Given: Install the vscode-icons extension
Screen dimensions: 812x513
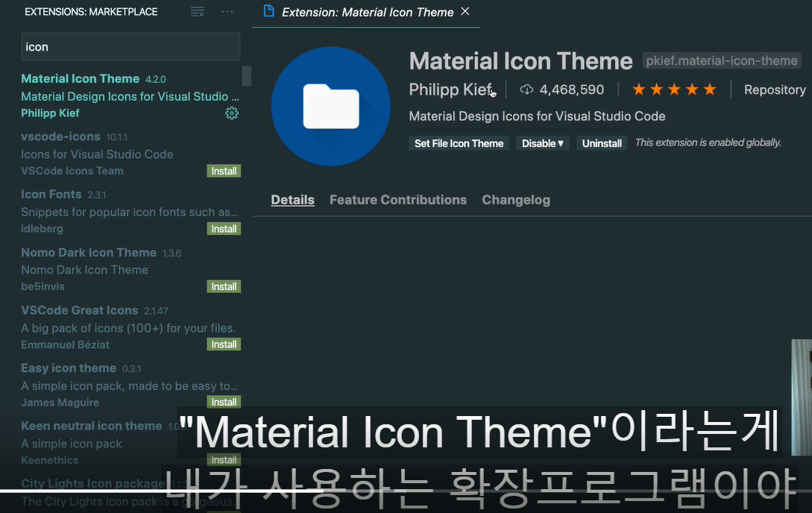Looking at the screenshot, I should [224, 171].
